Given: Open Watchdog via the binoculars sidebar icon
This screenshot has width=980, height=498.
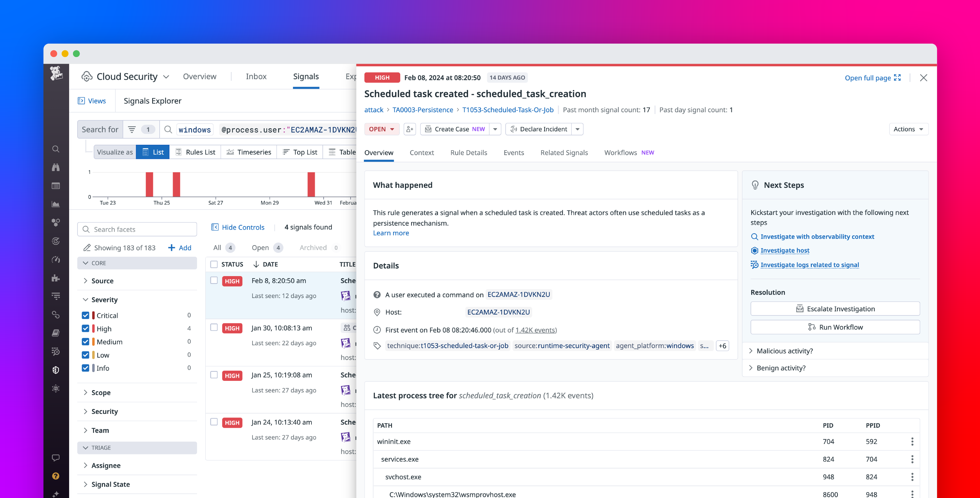Looking at the screenshot, I should [56, 167].
